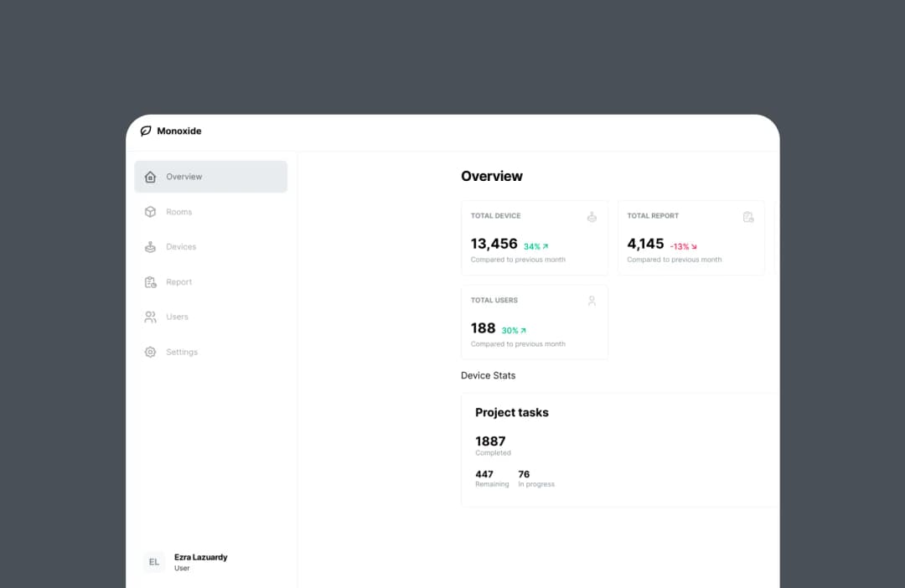Select the Devices icon in sidebar
The height and width of the screenshot is (588, 905).
pos(150,246)
